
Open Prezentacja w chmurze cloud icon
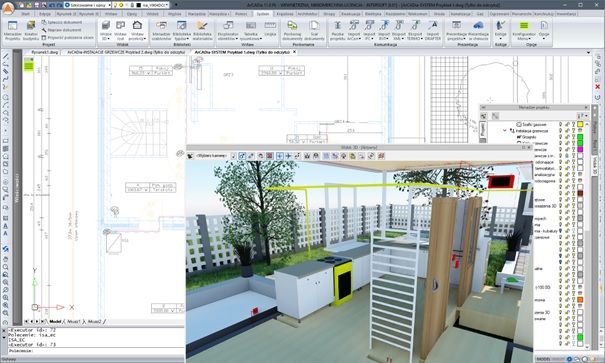(x=478, y=30)
